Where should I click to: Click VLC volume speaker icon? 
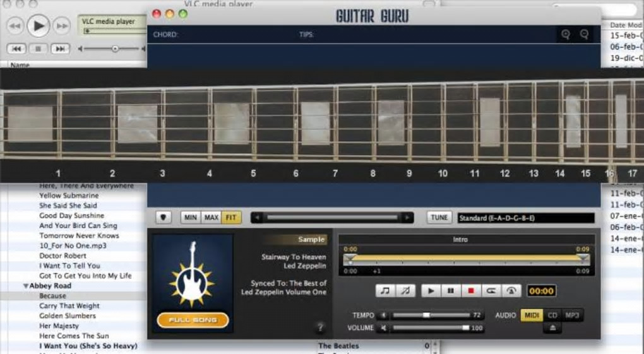(81, 49)
